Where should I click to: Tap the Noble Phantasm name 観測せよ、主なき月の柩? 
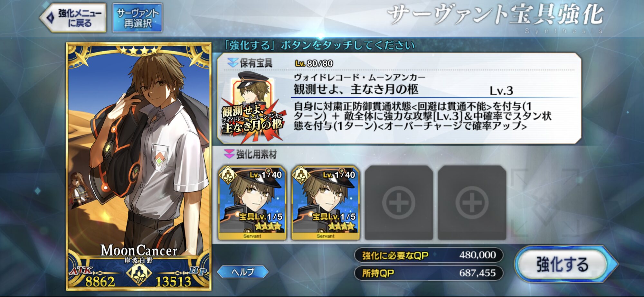pos(356,89)
